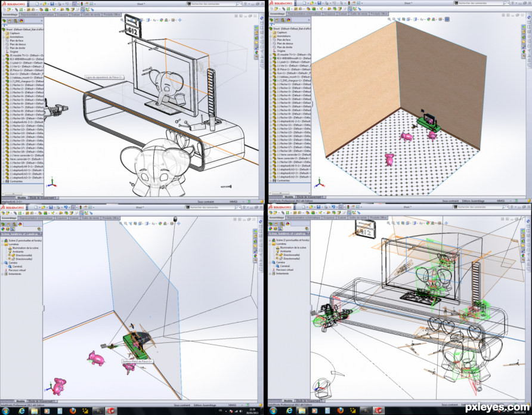Click Rebuild traffic-light icon in top-left window
Screen dimensions: 532x415
pyautogui.click(x=82, y=4)
